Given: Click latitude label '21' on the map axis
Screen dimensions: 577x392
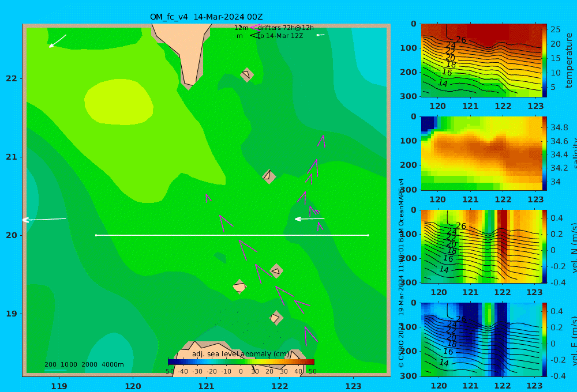Looking at the screenshot, I should pos(12,157).
